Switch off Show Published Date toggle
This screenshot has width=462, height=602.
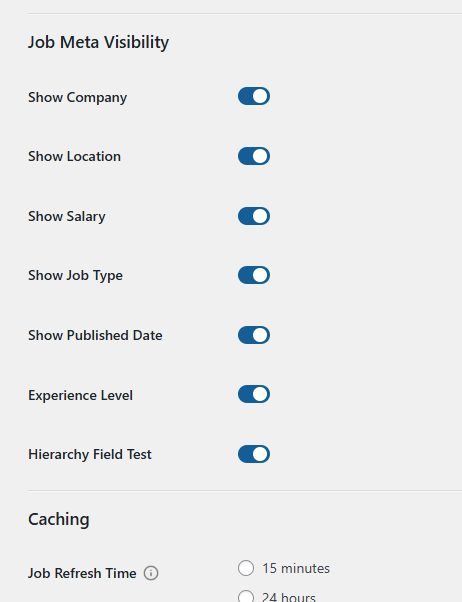point(254,335)
